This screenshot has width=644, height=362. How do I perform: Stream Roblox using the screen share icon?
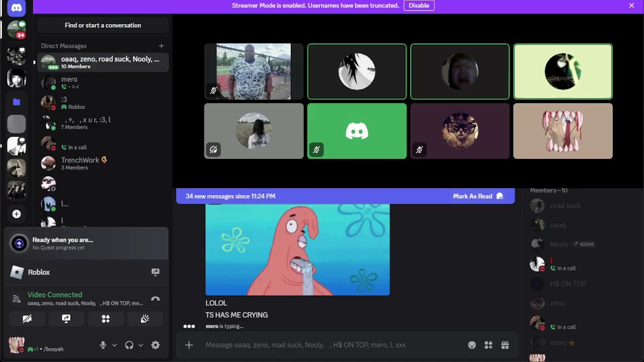click(x=155, y=272)
